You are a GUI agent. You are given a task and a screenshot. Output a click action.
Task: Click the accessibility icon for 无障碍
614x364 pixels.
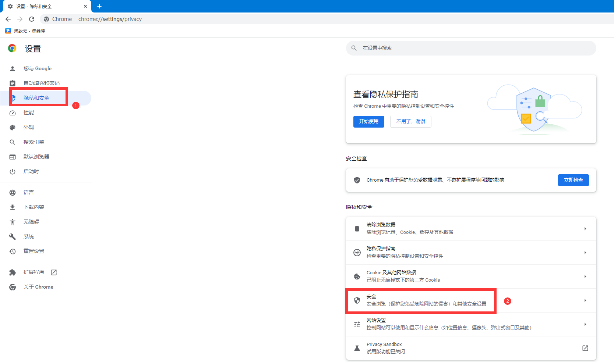(13, 222)
